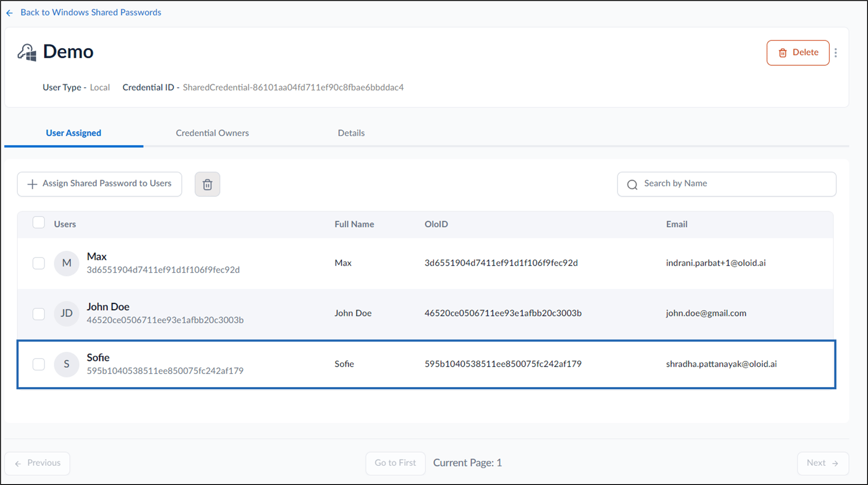Focus the Search by Name field
Screen dimensions: 868x485
726,184
